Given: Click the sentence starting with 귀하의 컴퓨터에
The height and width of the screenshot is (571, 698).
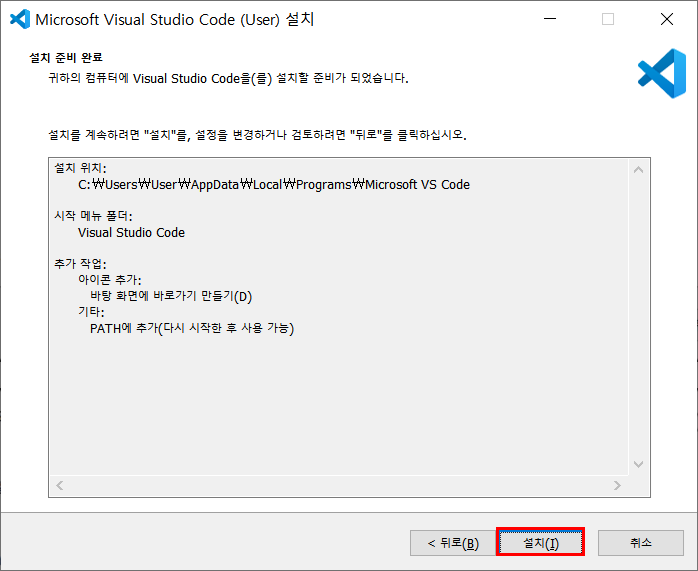Looking at the screenshot, I should 228,78.
